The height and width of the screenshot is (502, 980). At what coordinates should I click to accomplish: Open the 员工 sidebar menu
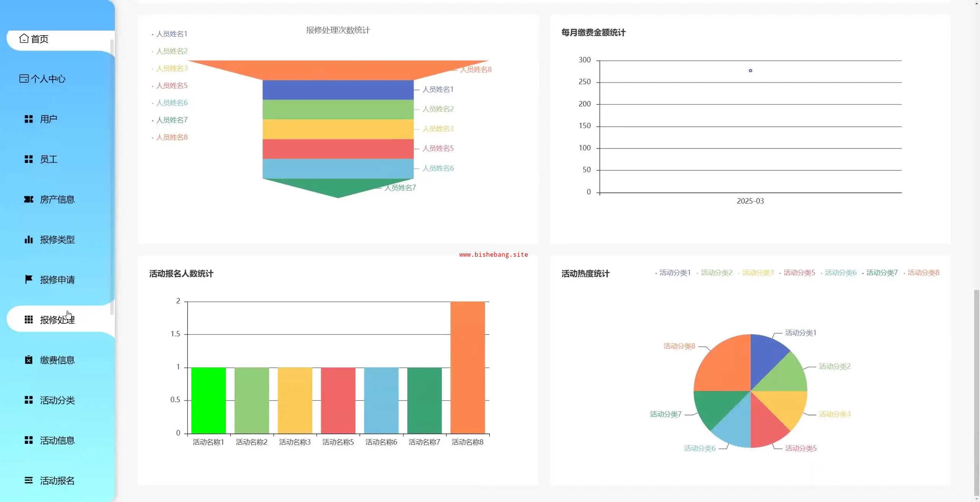(49, 159)
